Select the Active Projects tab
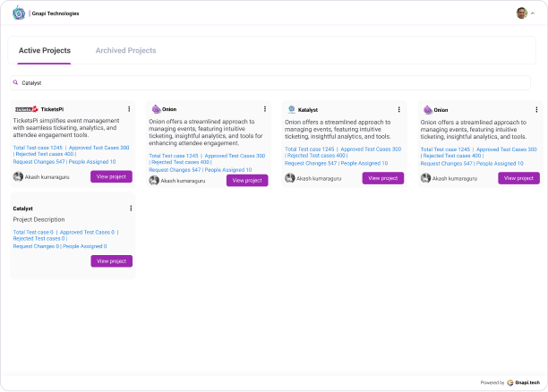548x392 pixels. coord(45,51)
